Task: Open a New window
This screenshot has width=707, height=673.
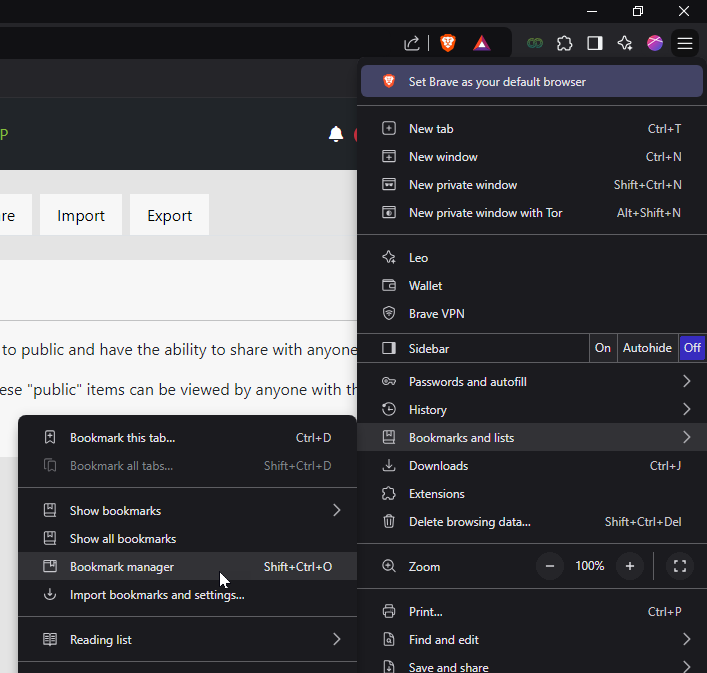Action: [532, 156]
